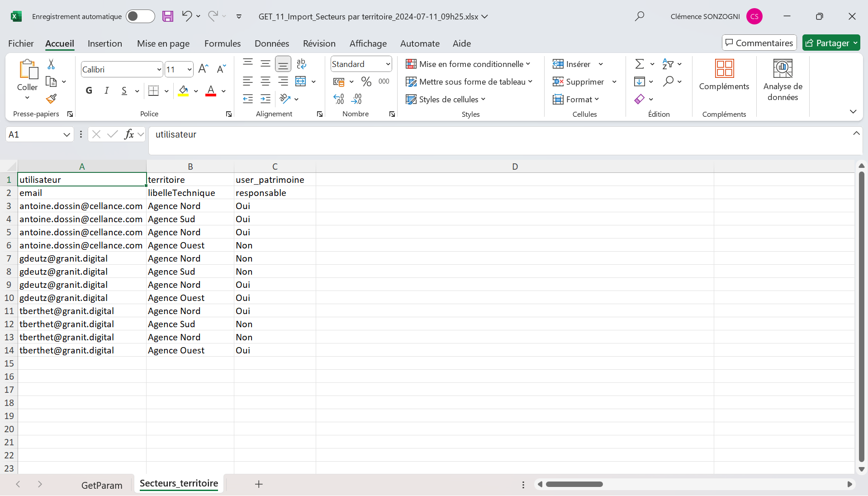The width and height of the screenshot is (868, 496).
Task: Open the Standard number format dropdown
Action: click(388, 64)
